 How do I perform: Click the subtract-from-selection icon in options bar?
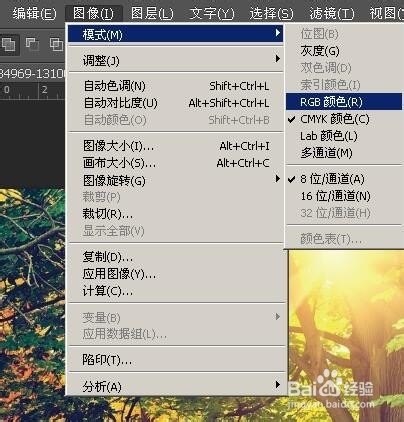point(32,44)
